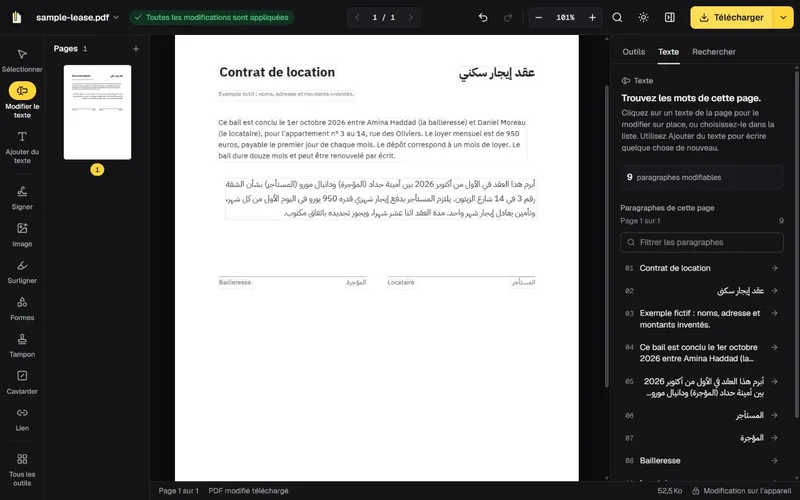Zoom out with minus button
The image size is (800, 500).
tap(539, 17)
